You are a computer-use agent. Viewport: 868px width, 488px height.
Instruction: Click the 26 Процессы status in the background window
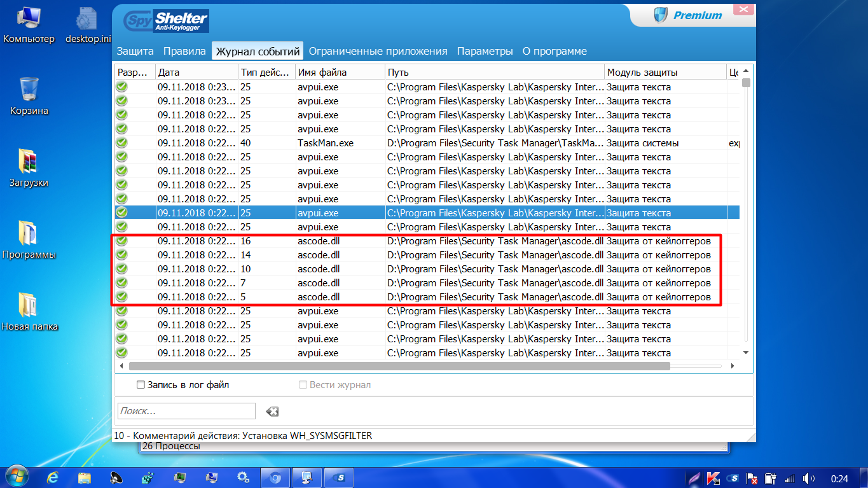point(171,447)
